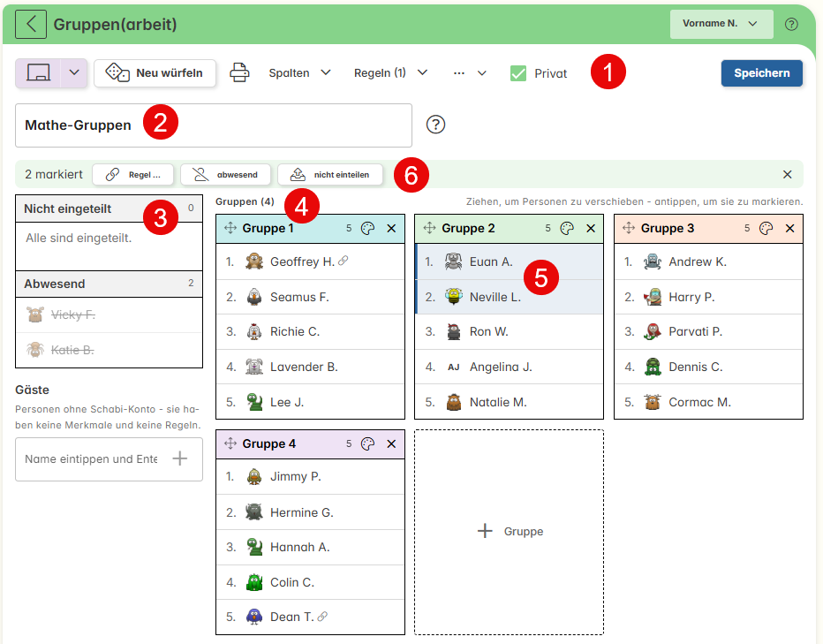Click the plus icon to add a guest
823x644 pixels.
(180, 458)
